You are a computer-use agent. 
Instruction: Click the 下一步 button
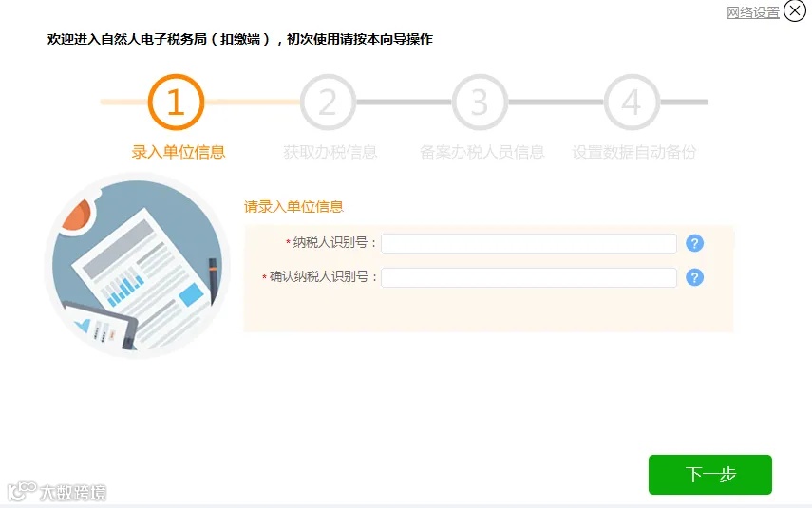(710, 475)
